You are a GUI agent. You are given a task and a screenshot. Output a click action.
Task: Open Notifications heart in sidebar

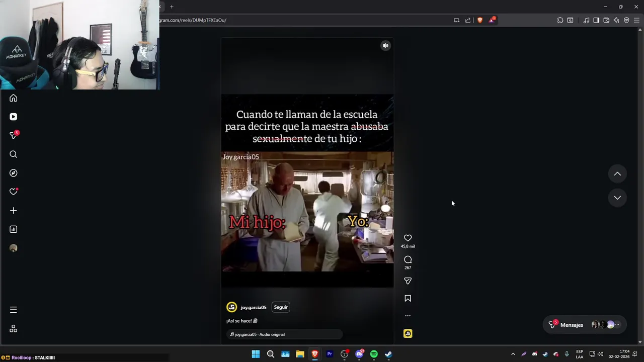[14, 192]
